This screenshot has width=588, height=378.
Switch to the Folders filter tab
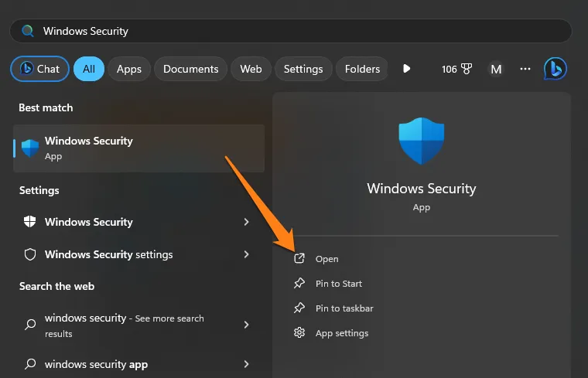click(362, 69)
